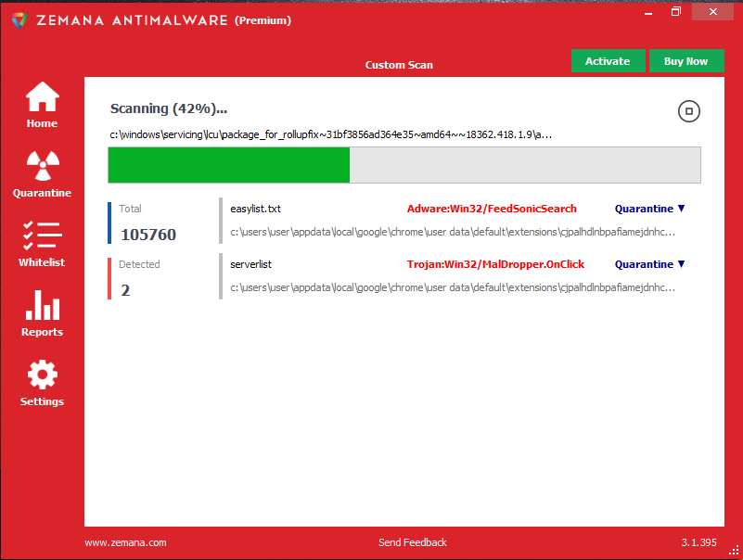Click the Send Feedback link
The width and height of the screenshot is (743, 560).
(412, 542)
